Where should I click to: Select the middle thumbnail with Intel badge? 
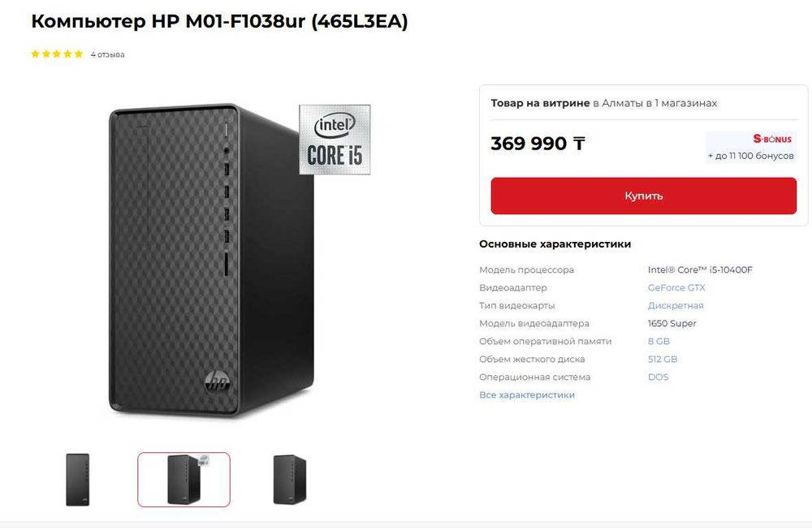(184, 480)
